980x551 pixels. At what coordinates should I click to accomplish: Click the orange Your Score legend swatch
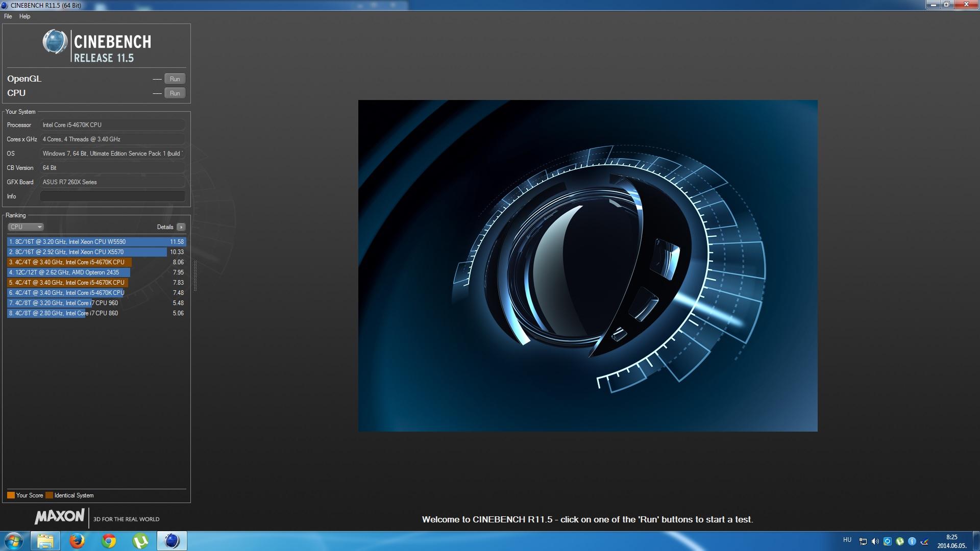11,495
